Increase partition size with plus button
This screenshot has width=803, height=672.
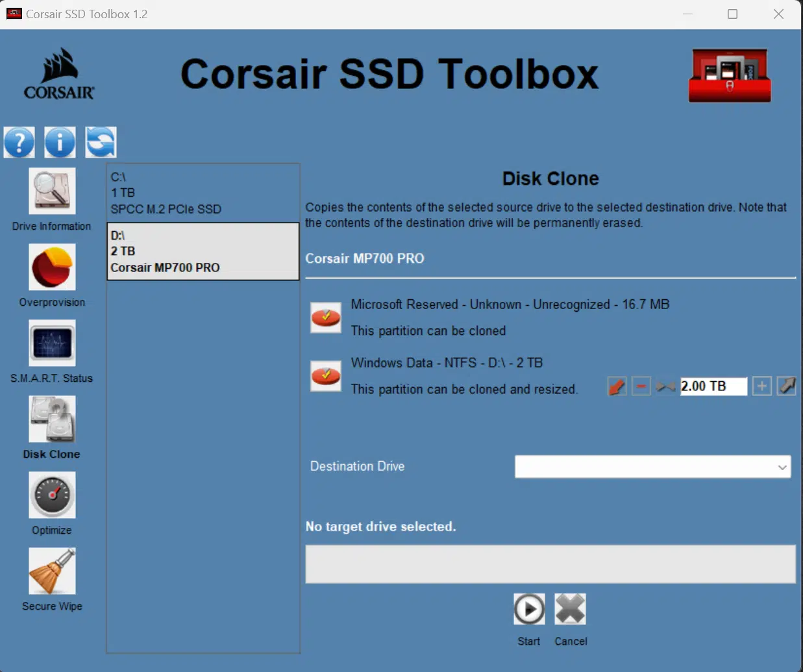(762, 386)
